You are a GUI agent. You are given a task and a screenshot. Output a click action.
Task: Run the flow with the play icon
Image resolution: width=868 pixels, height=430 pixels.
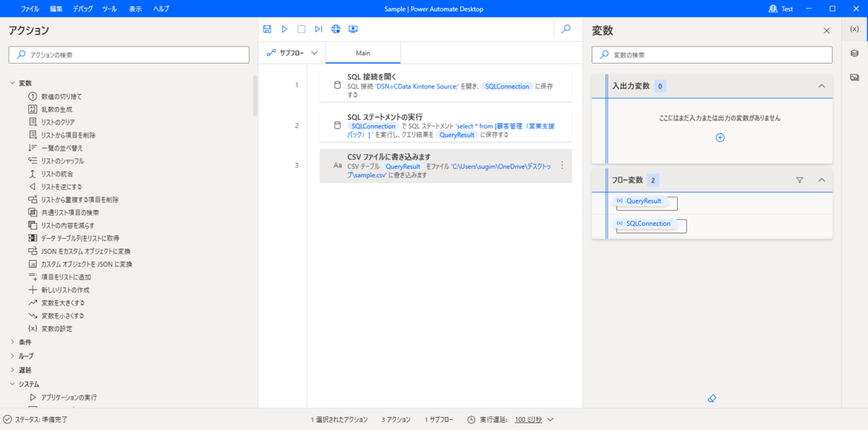pos(284,29)
